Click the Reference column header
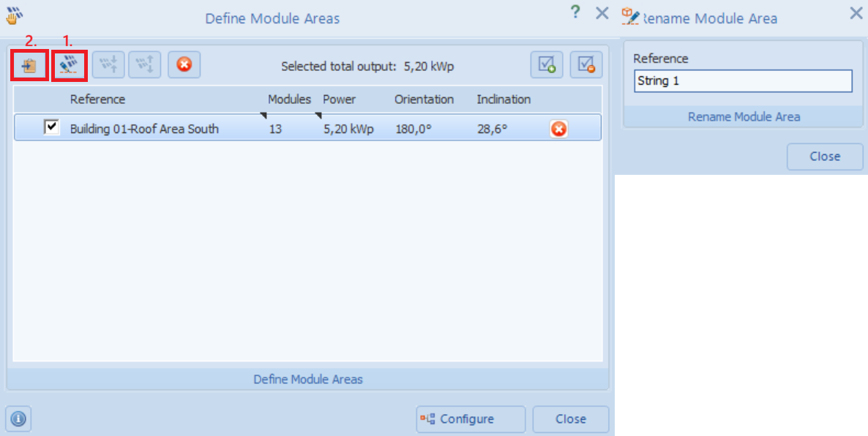 click(97, 99)
